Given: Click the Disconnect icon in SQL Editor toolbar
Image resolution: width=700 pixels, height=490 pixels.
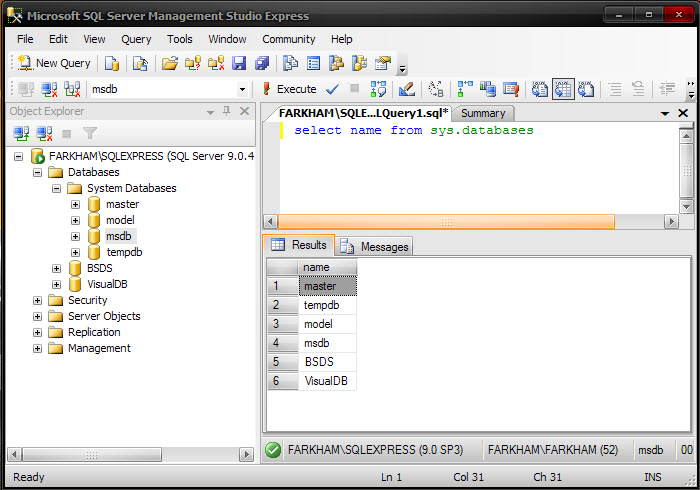Looking at the screenshot, I should [x=49, y=89].
